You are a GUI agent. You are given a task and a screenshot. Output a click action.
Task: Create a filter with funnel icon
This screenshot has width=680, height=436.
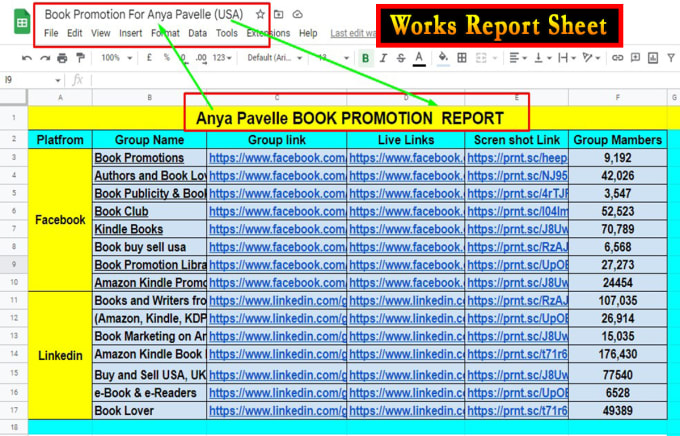[671, 58]
